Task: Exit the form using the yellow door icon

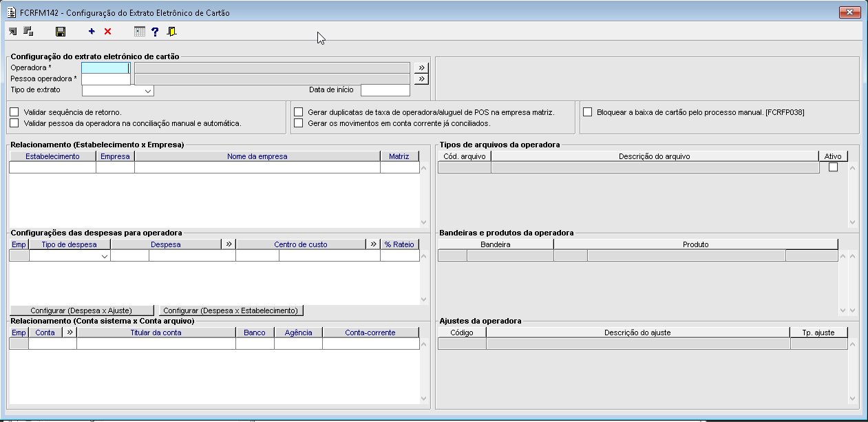Action: pyautogui.click(x=171, y=31)
